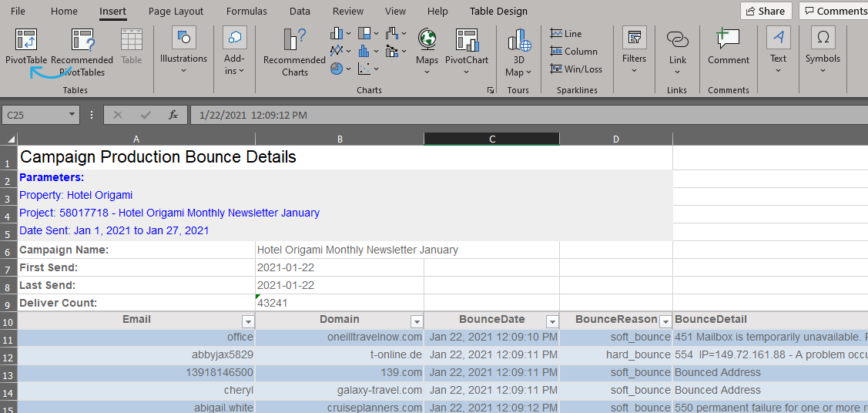The image size is (868, 413).
Task: Click the insert function fx button
Action: 173,115
